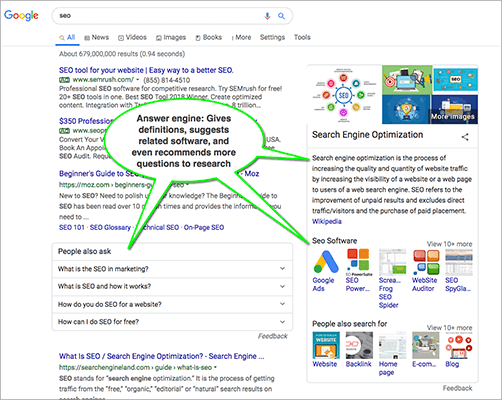Switch to the Books tab

[x=208, y=37]
